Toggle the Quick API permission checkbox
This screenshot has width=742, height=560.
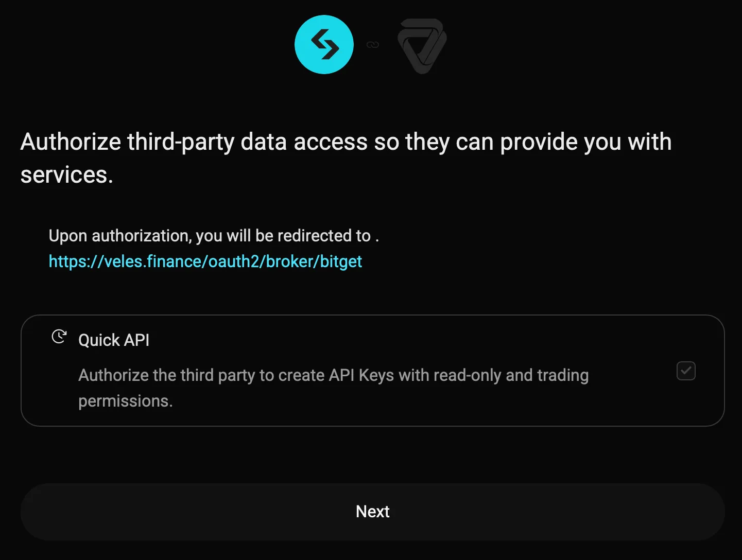click(x=686, y=371)
